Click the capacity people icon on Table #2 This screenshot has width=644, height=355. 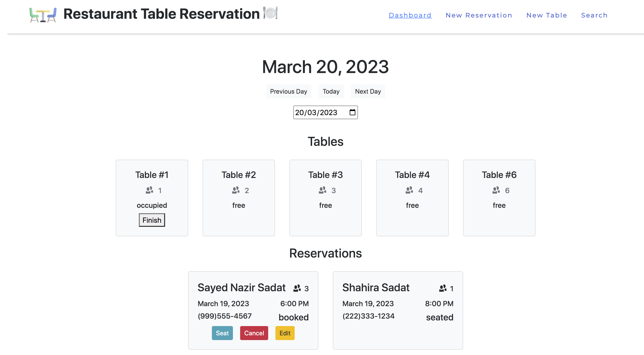(x=235, y=190)
